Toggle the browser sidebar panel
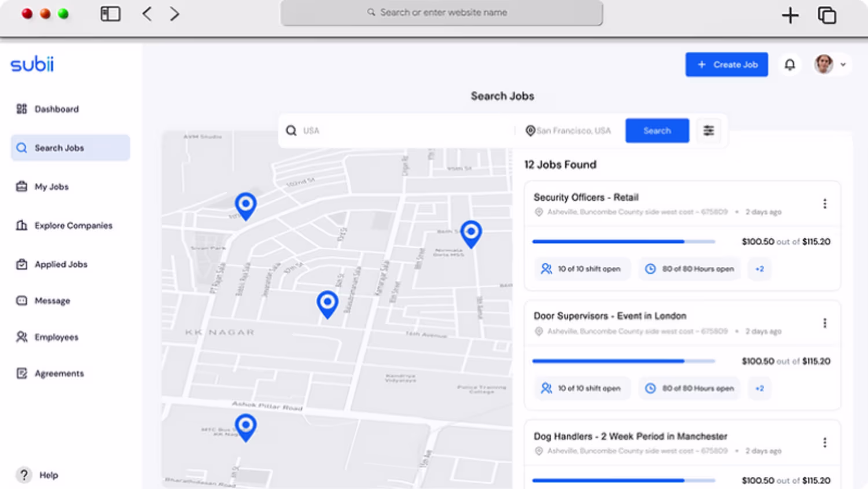This screenshot has width=868, height=489. click(111, 14)
